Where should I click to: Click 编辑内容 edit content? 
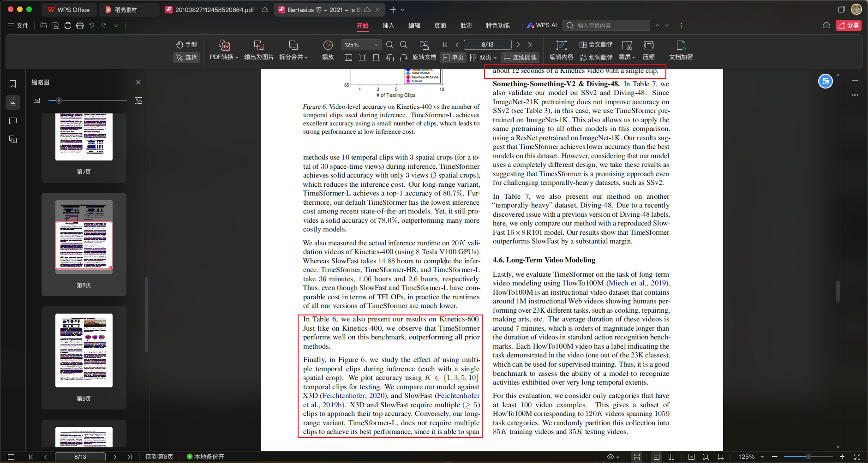click(562, 51)
